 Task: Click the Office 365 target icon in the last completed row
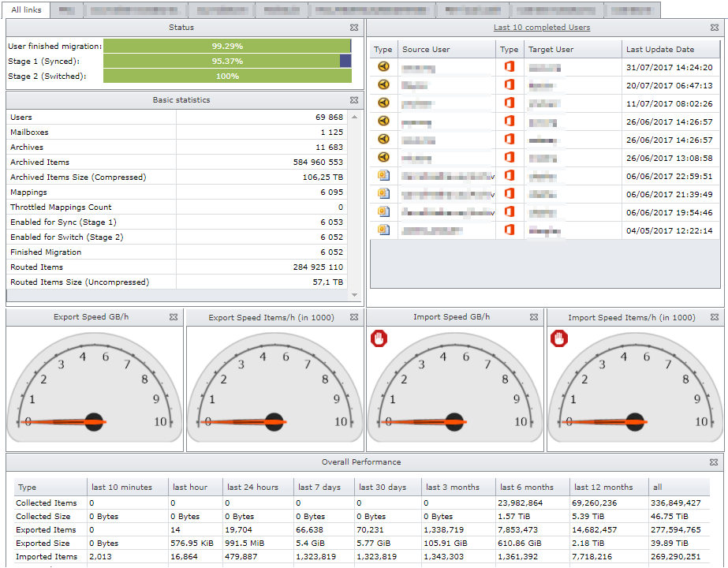[x=510, y=230]
